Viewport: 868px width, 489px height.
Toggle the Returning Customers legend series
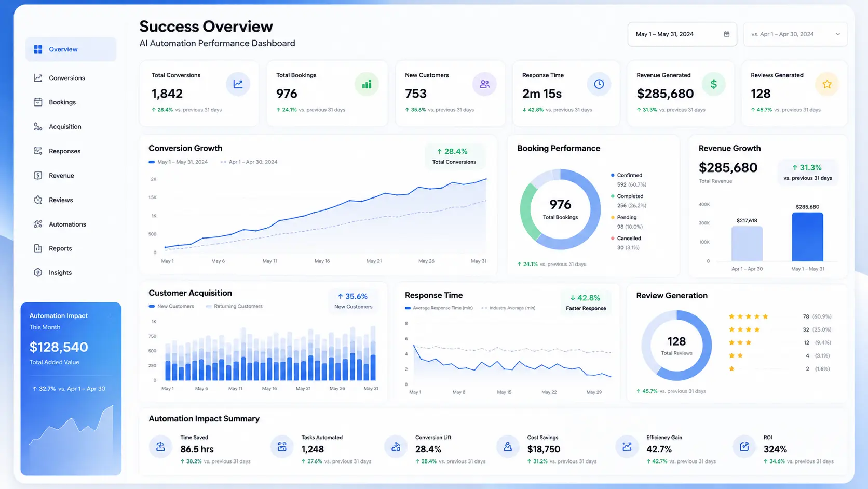coord(234,307)
